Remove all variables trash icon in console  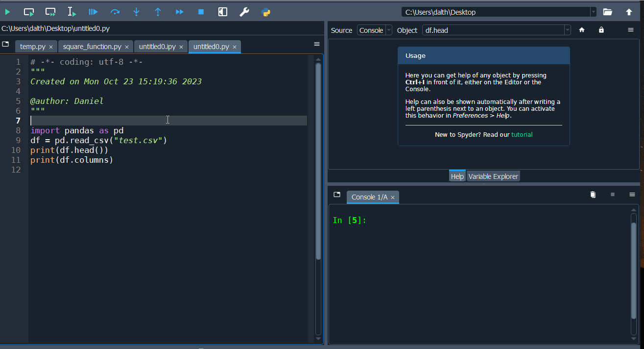click(593, 195)
